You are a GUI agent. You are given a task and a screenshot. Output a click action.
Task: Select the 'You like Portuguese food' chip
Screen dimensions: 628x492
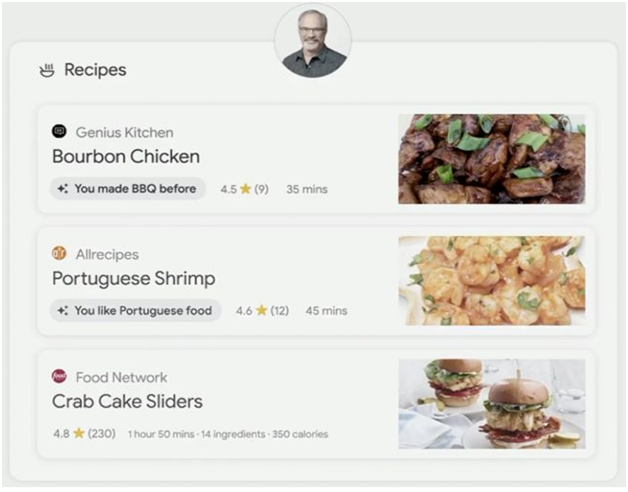tap(135, 311)
